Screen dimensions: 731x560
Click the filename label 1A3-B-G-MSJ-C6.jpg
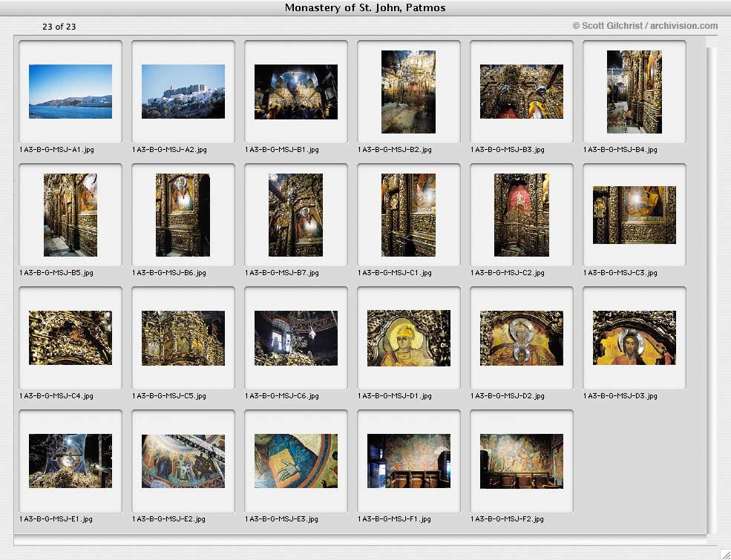[x=282, y=395]
